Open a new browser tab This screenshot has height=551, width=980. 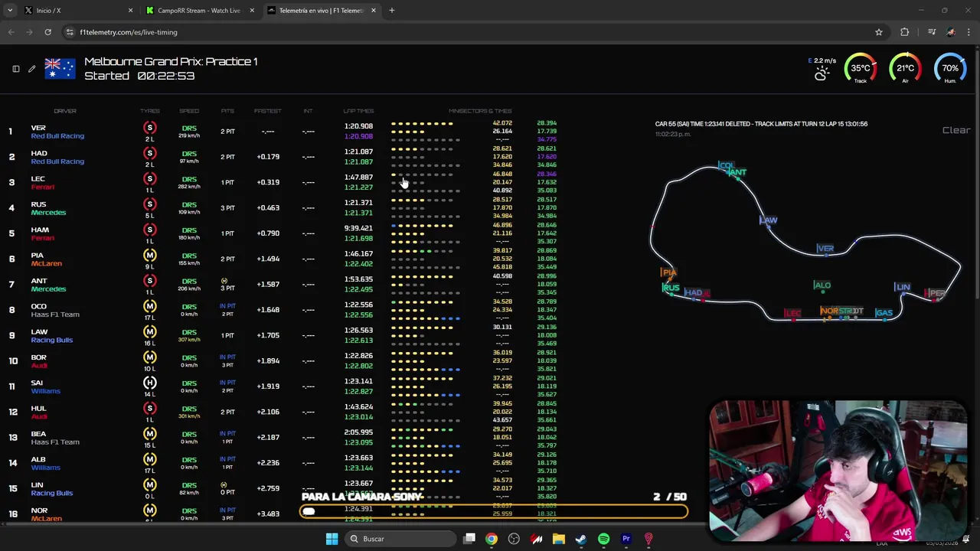[391, 10]
